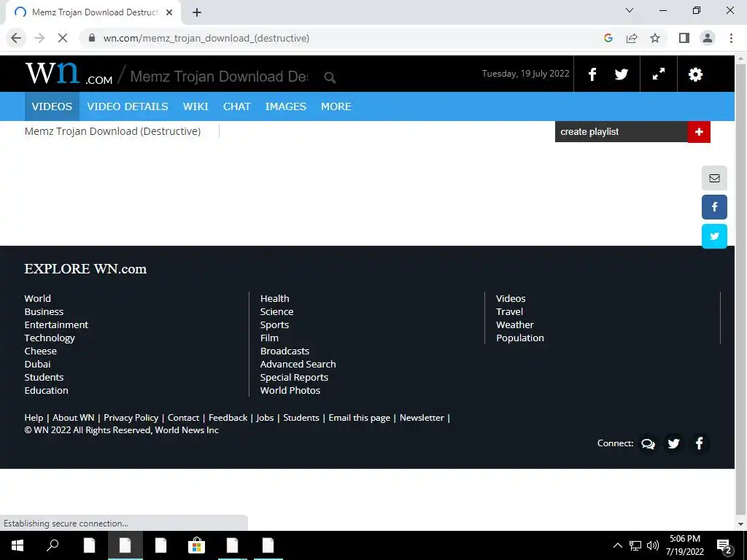Open the Population footer link

click(520, 338)
